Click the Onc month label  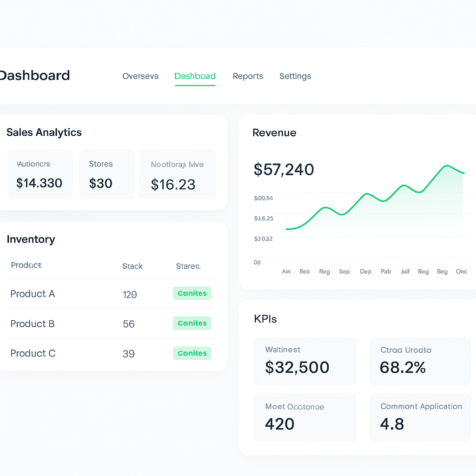point(462,271)
